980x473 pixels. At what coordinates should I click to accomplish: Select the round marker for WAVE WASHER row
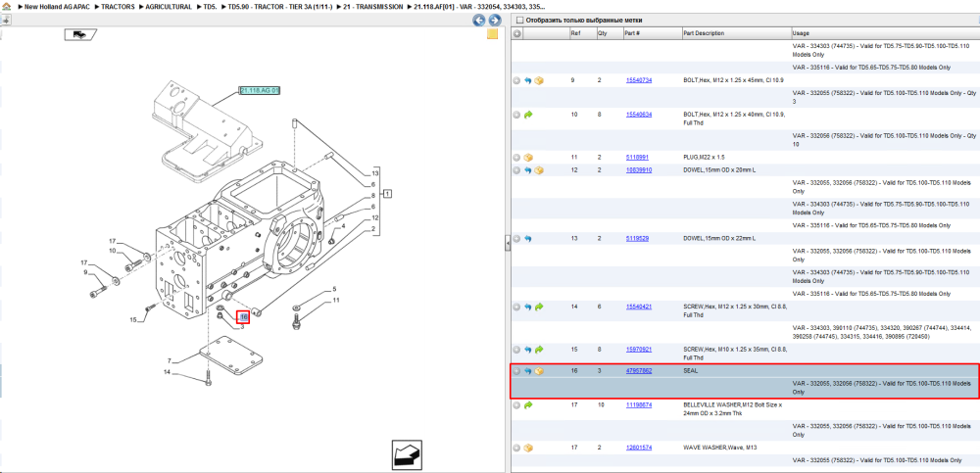point(516,448)
